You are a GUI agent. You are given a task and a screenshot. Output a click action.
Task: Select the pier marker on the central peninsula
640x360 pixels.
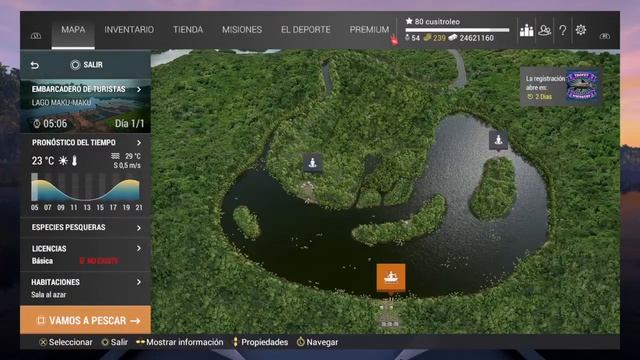[313, 163]
